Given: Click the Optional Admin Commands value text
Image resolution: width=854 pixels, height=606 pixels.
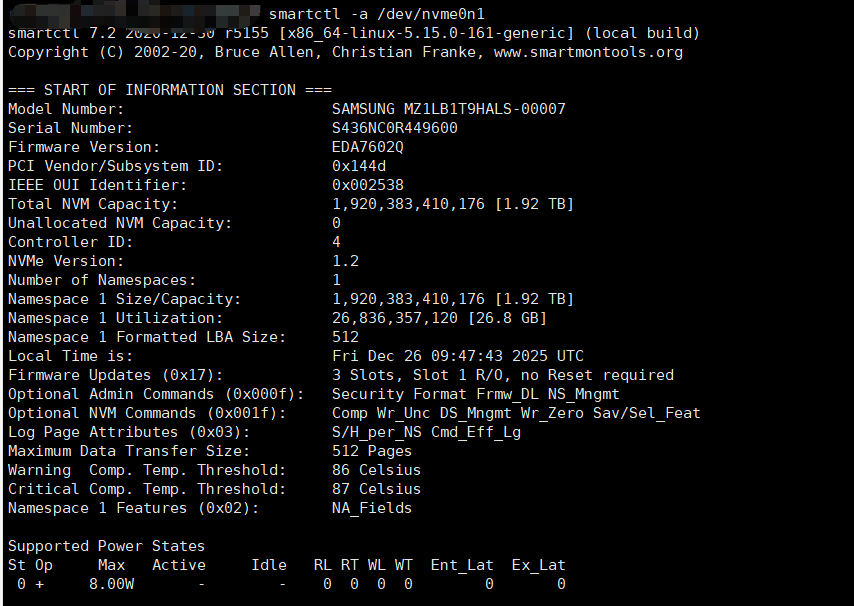Looking at the screenshot, I should pos(476,394).
